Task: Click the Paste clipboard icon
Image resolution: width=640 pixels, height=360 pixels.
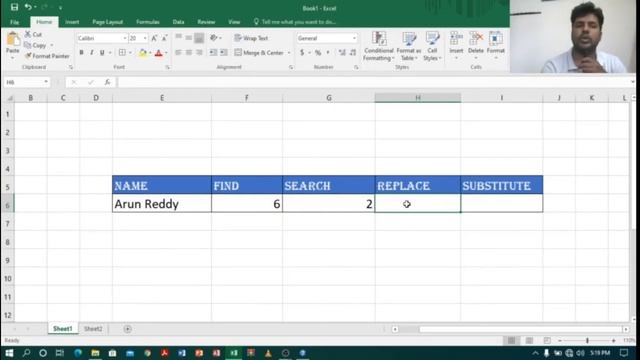Action: pos(13,40)
